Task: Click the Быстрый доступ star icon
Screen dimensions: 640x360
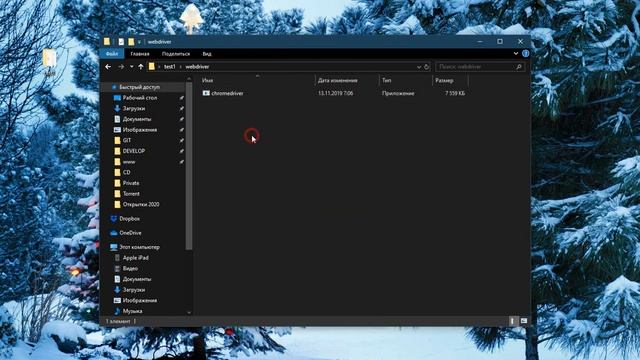Action: (114, 87)
